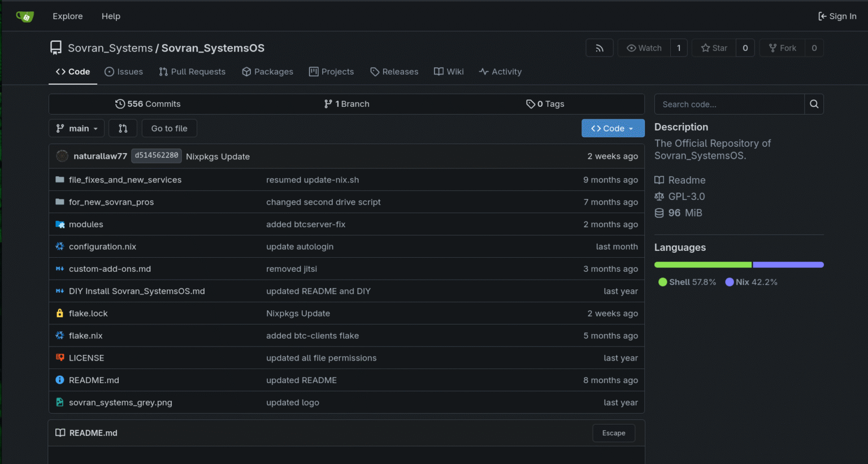Click the markdown icon beside DIY Install file
868x464 pixels.
[x=60, y=291]
